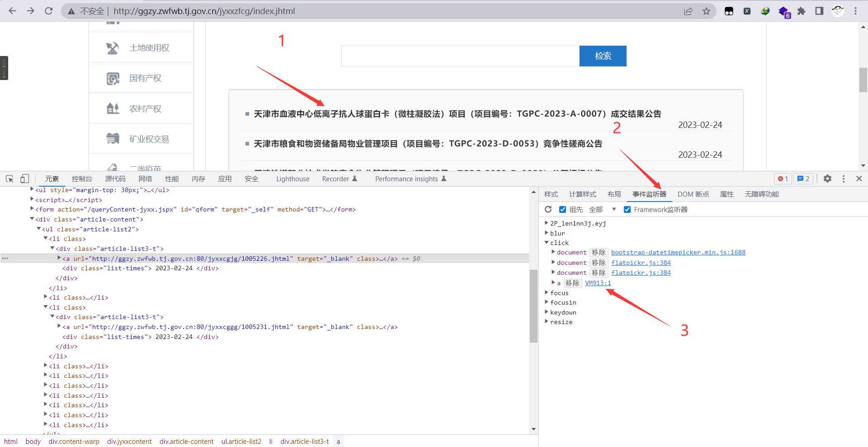Go forward to the next page
868x447 pixels.
point(30,11)
